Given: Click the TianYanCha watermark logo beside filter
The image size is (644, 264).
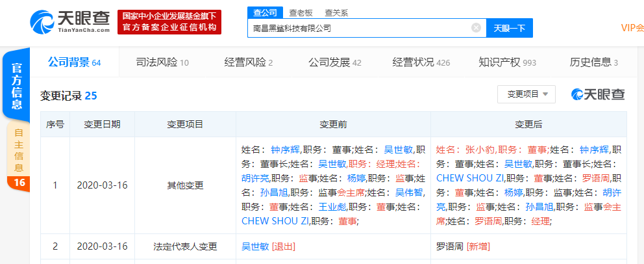Looking at the screenshot, I should click(x=598, y=94).
